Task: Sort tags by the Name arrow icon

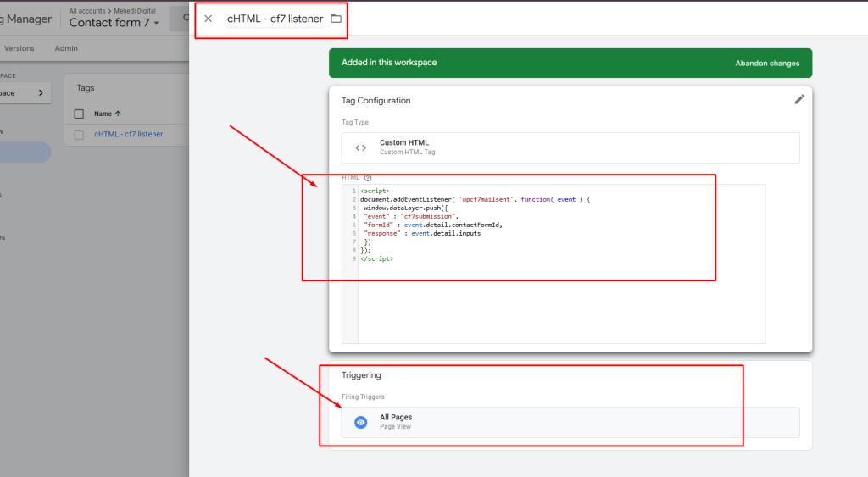Action: [118, 114]
